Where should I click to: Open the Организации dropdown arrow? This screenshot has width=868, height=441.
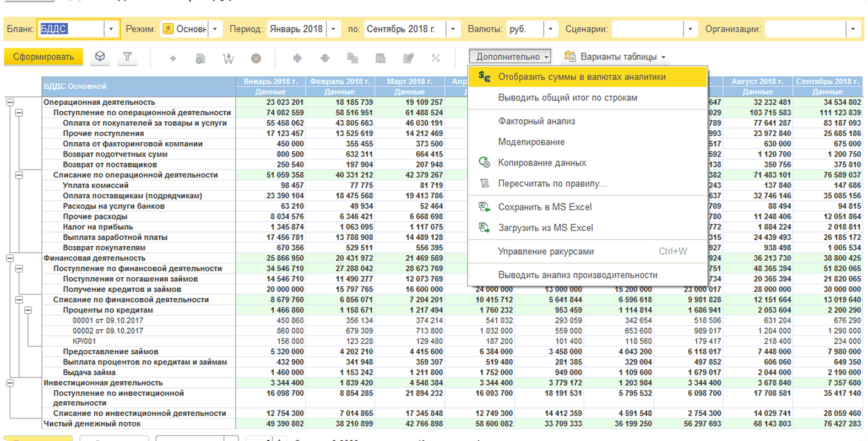tap(853, 29)
